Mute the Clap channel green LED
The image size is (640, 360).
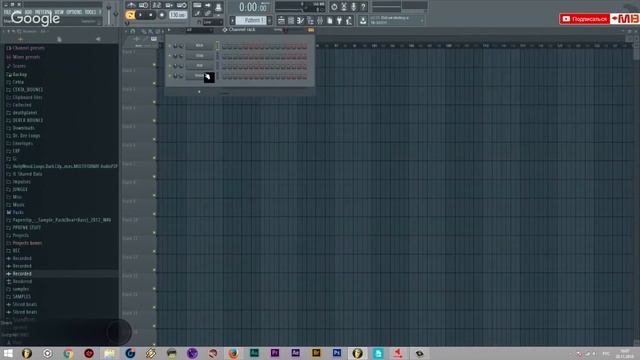[170, 56]
